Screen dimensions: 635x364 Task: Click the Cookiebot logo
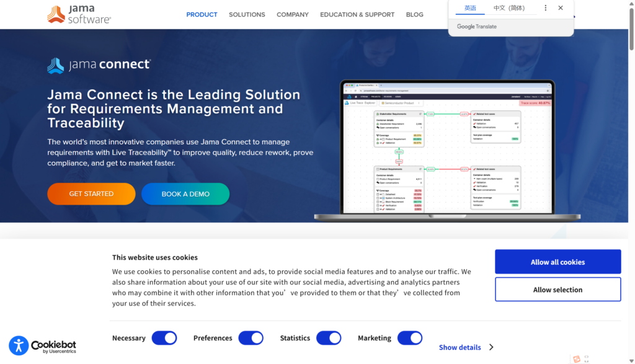tap(53, 347)
